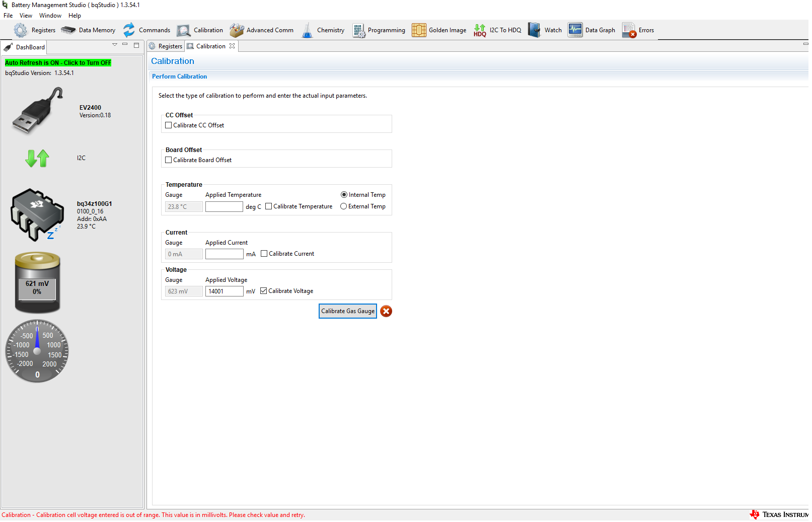Click the EV2400 Version:0.18 label
Image resolution: width=812 pixels, height=522 pixels.
click(95, 115)
